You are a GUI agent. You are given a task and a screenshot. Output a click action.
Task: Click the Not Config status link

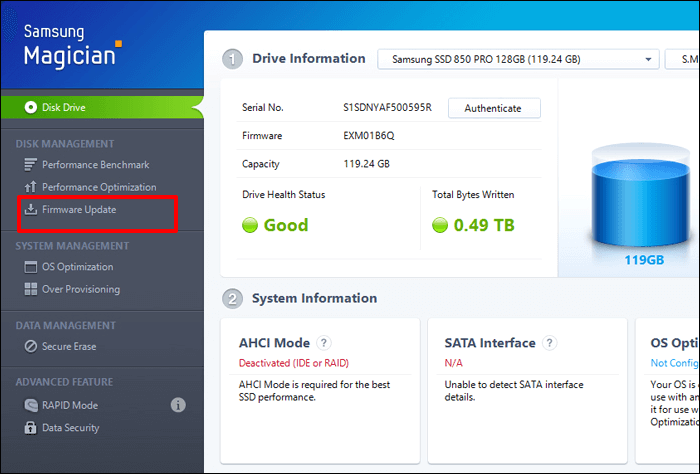(674, 363)
